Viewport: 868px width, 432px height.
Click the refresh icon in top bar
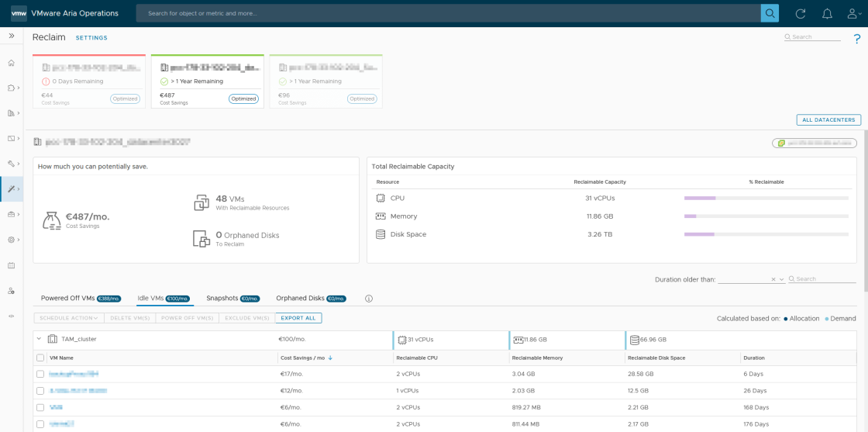[x=801, y=14]
